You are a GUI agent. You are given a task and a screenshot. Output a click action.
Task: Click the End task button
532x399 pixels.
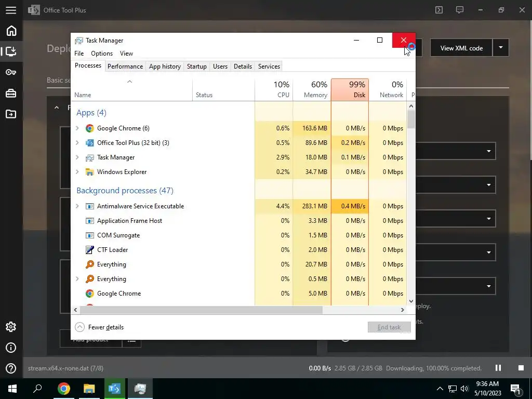pos(389,327)
